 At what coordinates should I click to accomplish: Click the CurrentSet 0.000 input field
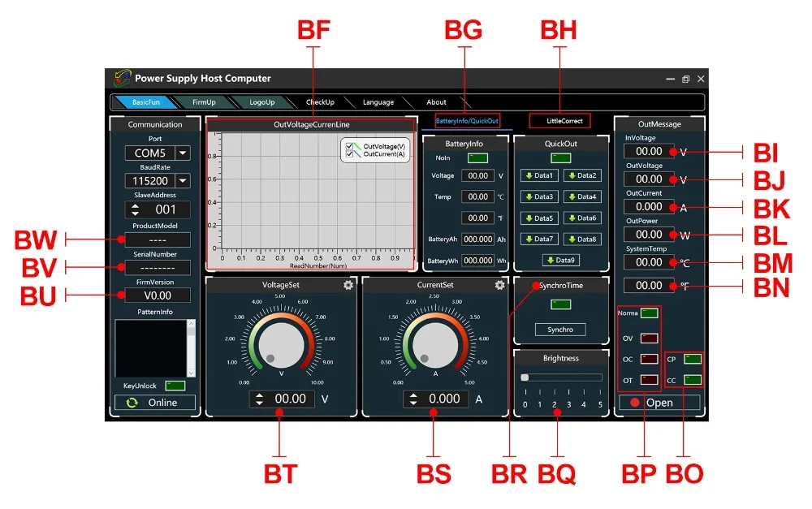point(444,399)
